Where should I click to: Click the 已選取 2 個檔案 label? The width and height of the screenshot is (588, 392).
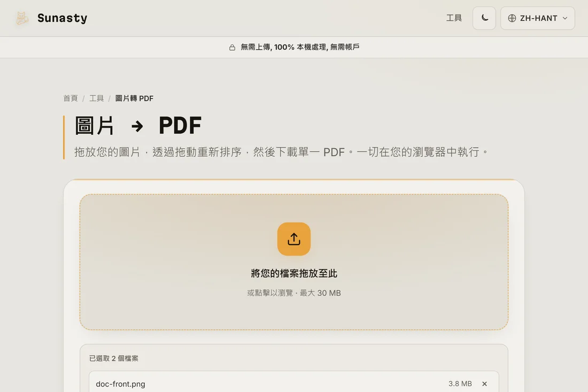[114, 358]
